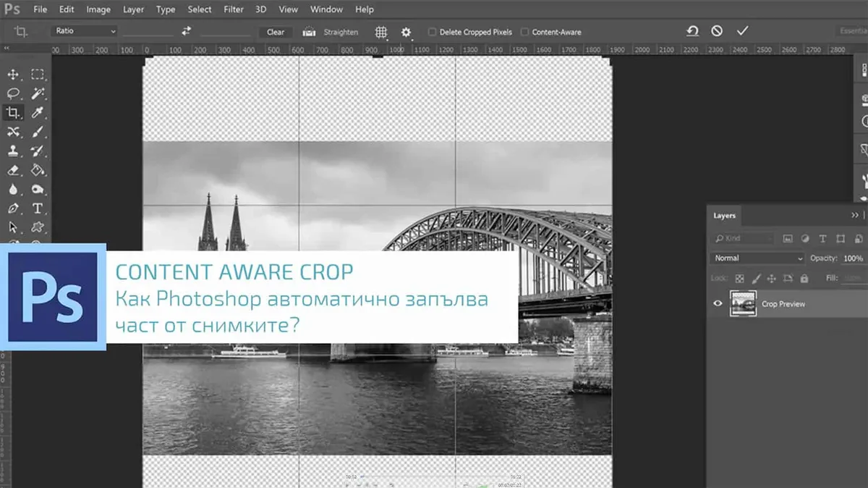
Task: Select the Pen tool
Action: [13, 209]
